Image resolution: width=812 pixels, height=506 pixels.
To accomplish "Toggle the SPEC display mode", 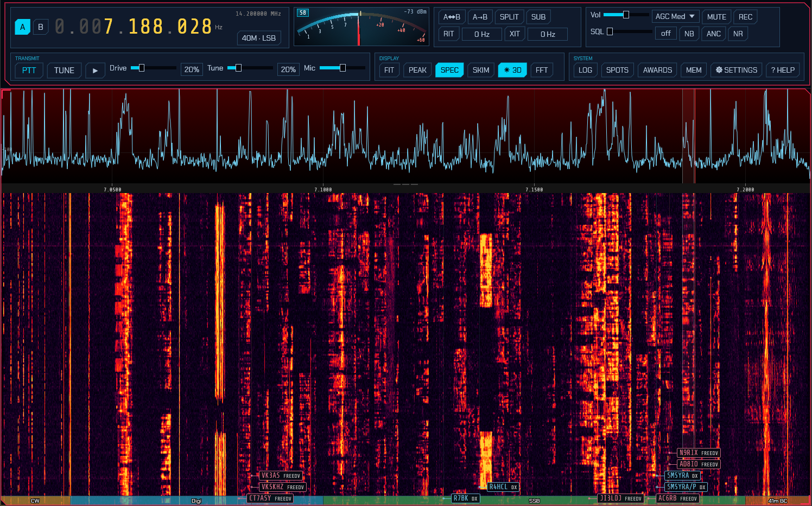I will point(449,70).
